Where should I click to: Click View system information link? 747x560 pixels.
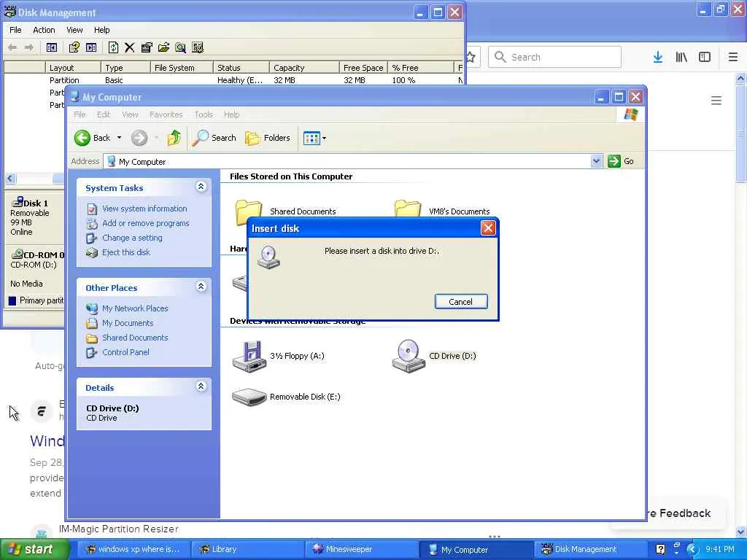click(x=144, y=209)
